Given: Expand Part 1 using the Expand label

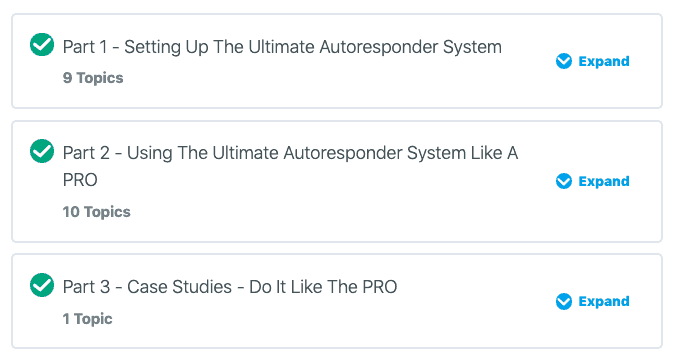Looking at the screenshot, I should click(x=604, y=61).
